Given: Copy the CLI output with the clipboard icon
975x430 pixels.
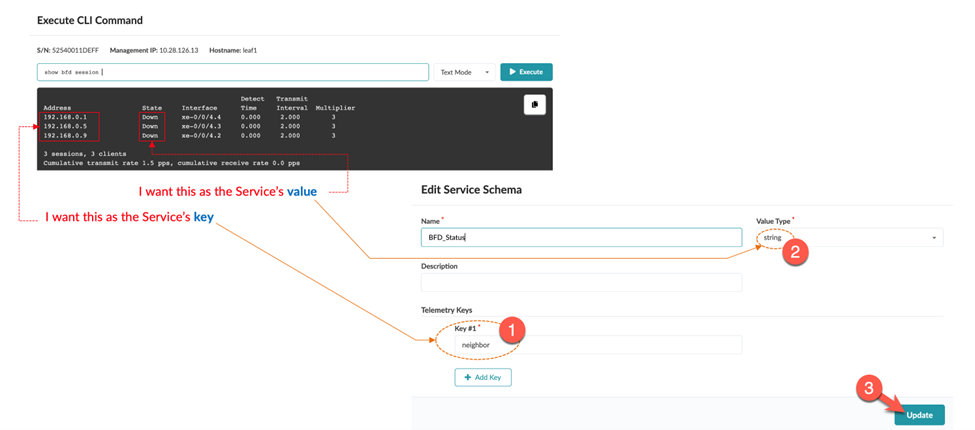Looking at the screenshot, I should (x=534, y=104).
